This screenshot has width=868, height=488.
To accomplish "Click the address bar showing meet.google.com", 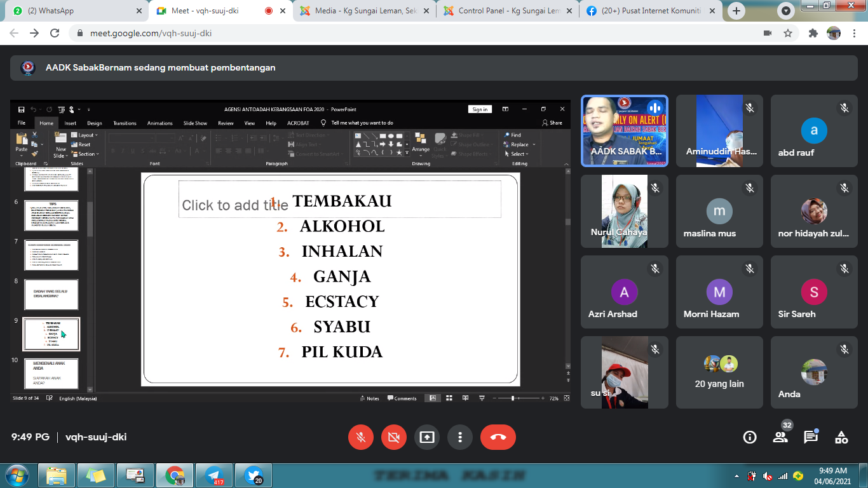I will 381,33.
